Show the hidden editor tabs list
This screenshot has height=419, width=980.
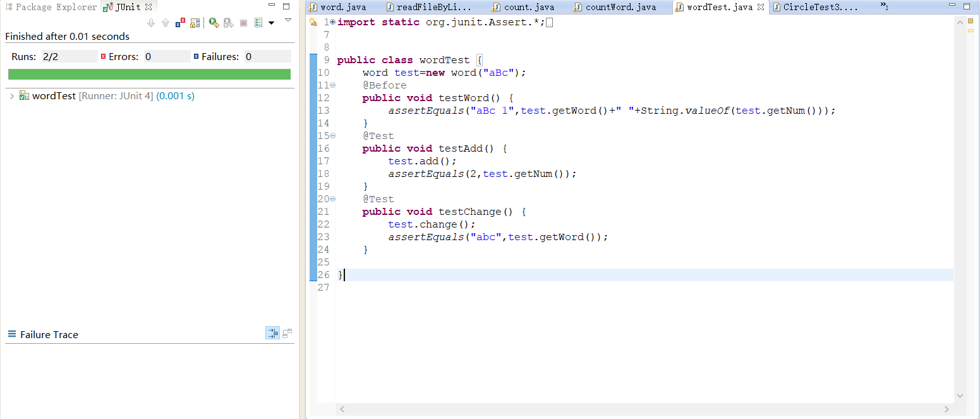click(x=883, y=8)
